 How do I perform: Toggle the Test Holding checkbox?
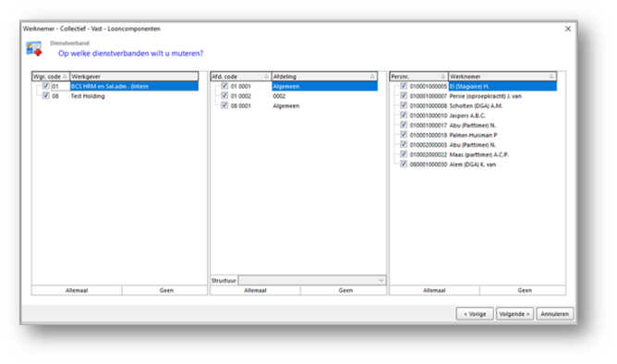click(x=45, y=96)
